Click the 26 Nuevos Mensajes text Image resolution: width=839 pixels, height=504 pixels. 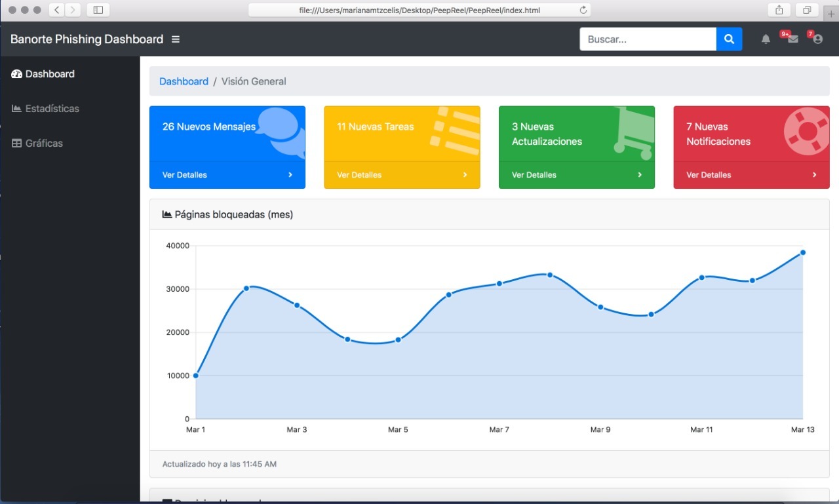209,126
